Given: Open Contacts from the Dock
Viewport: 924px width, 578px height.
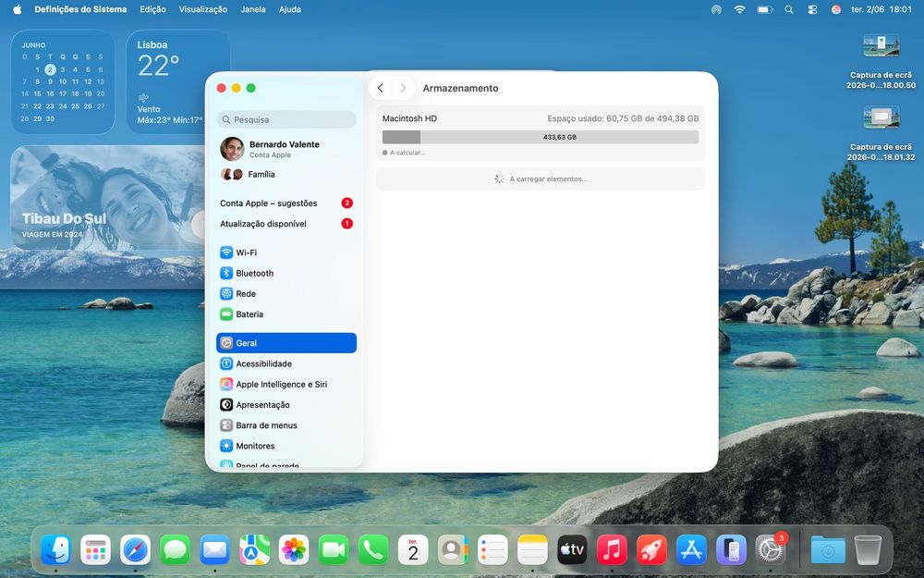Looking at the screenshot, I should (x=453, y=549).
